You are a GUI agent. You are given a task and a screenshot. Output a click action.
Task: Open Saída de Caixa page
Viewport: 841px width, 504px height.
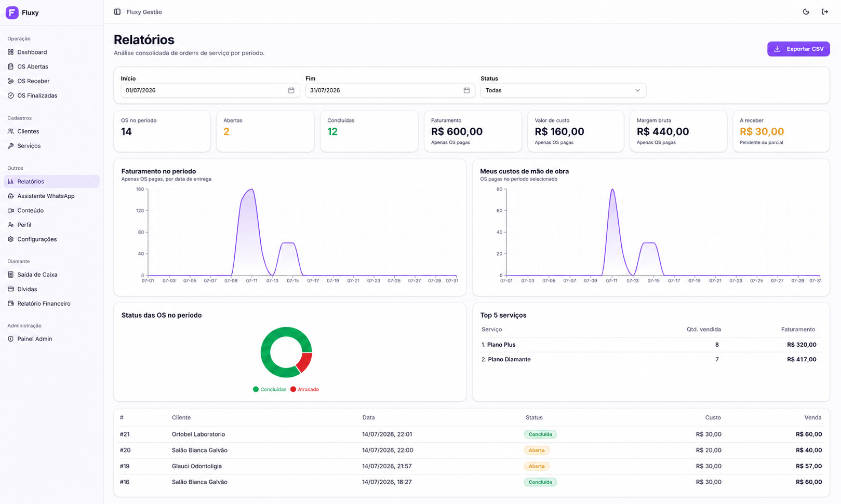(52, 275)
